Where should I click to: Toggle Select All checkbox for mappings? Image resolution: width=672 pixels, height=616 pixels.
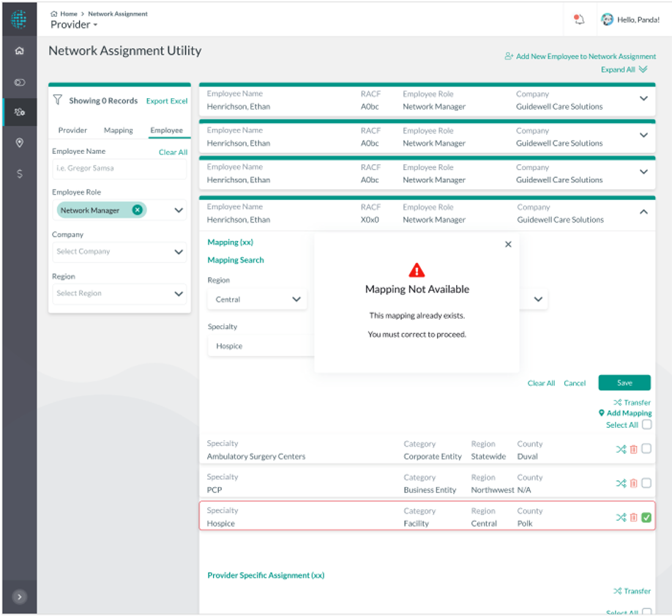(x=646, y=425)
